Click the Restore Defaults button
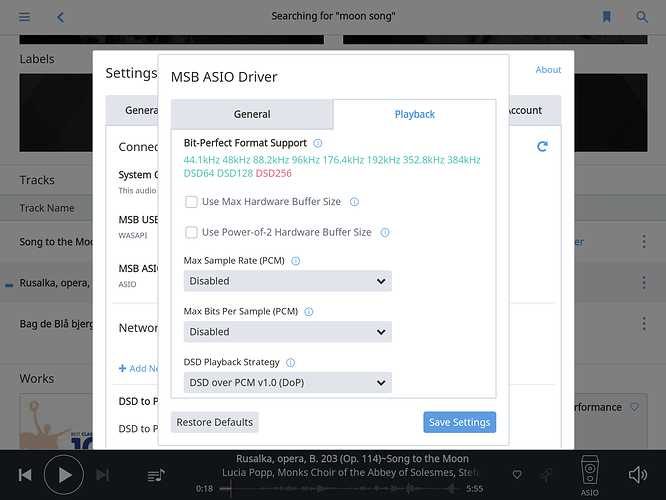This screenshot has width=666, height=500. click(x=214, y=422)
